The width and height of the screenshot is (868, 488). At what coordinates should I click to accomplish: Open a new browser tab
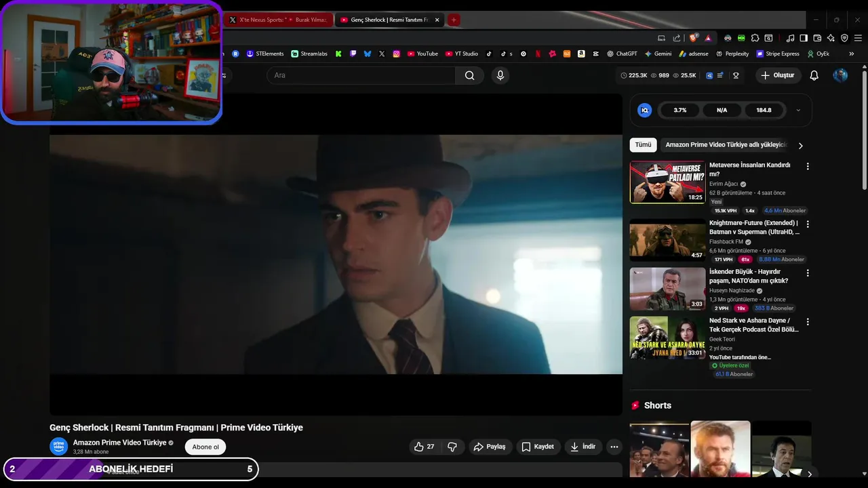(x=454, y=20)
